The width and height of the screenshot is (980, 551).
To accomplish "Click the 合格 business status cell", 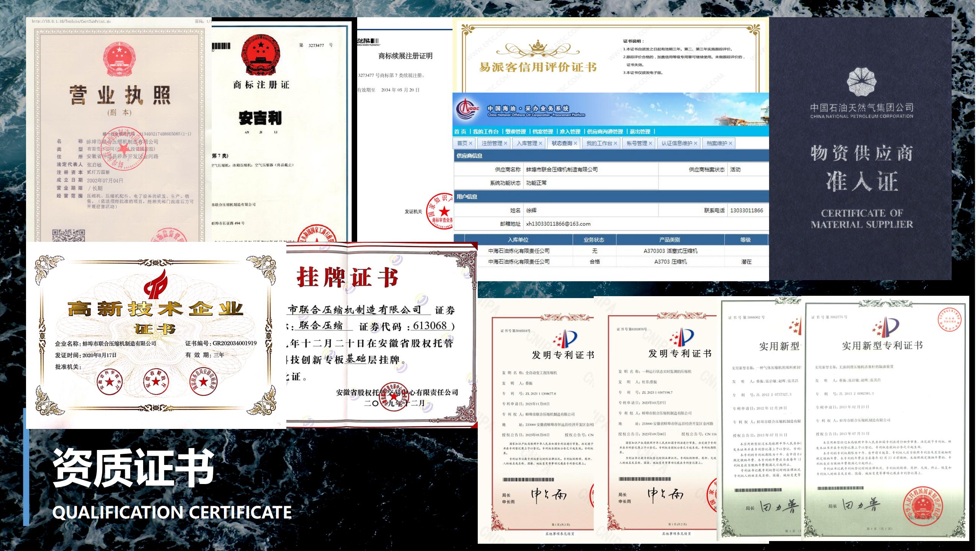I will point(595,262).
